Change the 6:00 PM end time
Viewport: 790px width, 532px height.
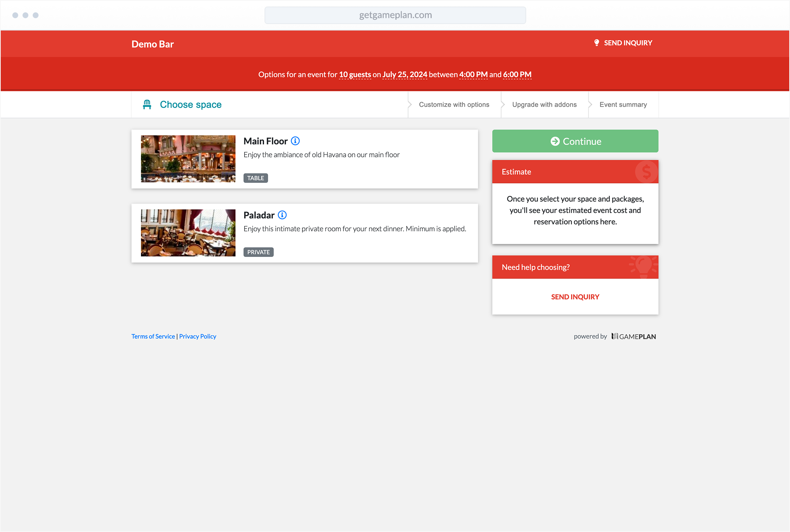517,74
